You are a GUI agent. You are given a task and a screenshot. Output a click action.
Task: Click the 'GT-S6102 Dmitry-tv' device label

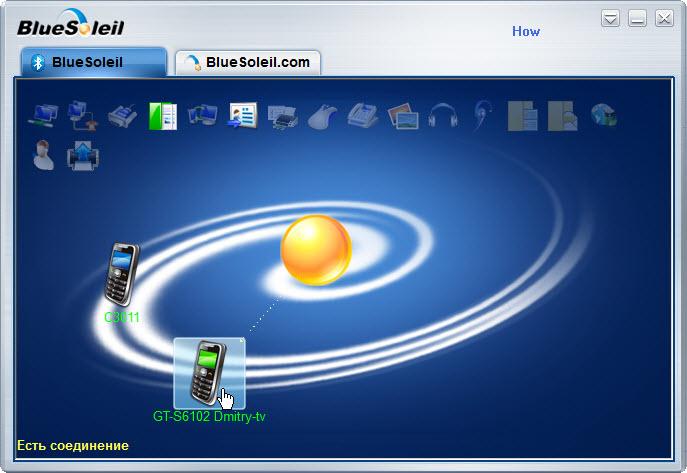point(209,416)
